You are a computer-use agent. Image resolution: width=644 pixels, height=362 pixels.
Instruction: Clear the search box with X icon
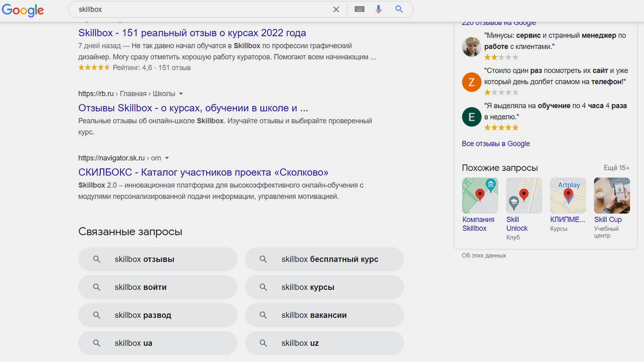click(336, 9)
